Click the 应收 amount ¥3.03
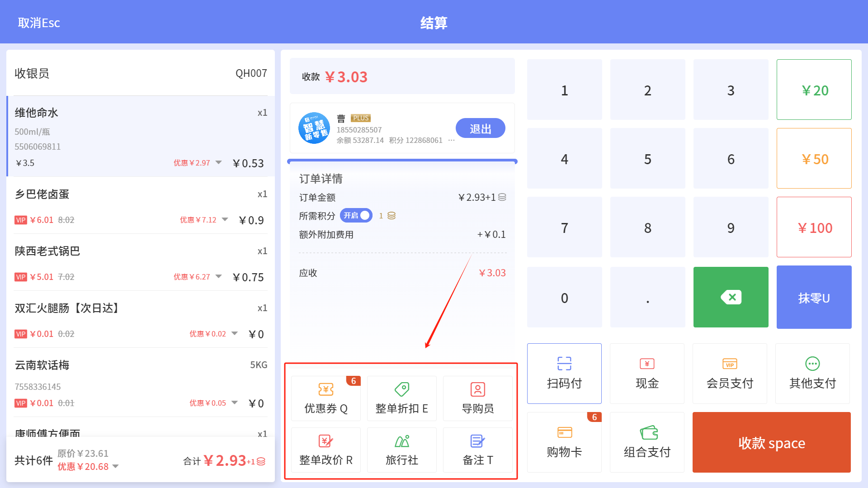This screenshot has width=868, height=488. click(492, 273)
